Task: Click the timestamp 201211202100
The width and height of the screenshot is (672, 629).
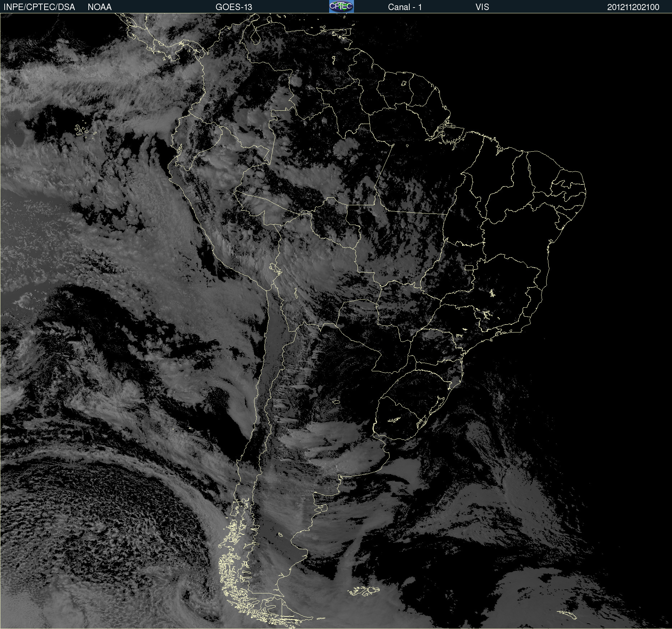Action: 633,7
